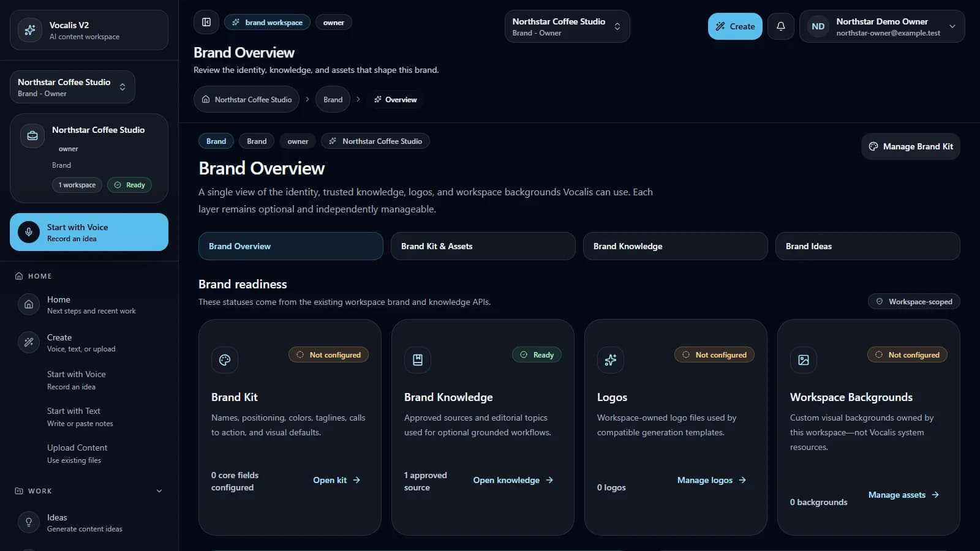Image resolution: width=980 pixels, height=551 pixels.
Task: Click the Logos sparkle icon
Action: click(x=611, y=360)
